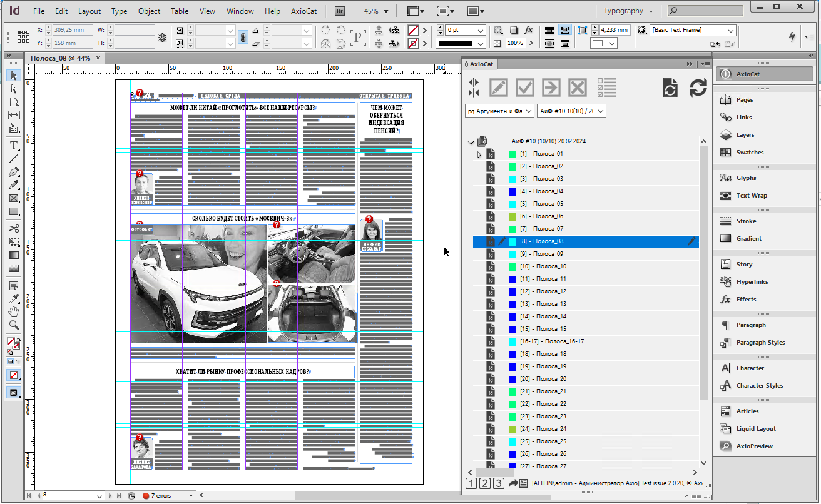The width and height of the screenshot is (821, 504).
Task: Select the Zoom magnifier tool
Action: tap(14, 325)
